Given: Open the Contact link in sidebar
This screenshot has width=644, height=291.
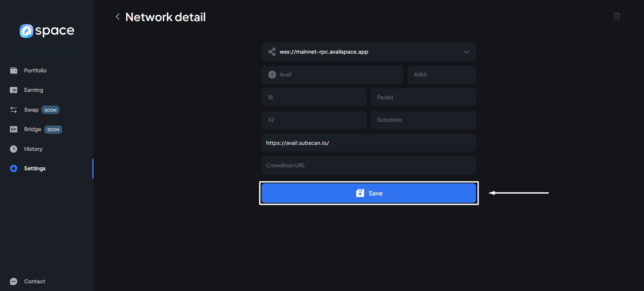Looking at the screenshot, I should (35, 281).
